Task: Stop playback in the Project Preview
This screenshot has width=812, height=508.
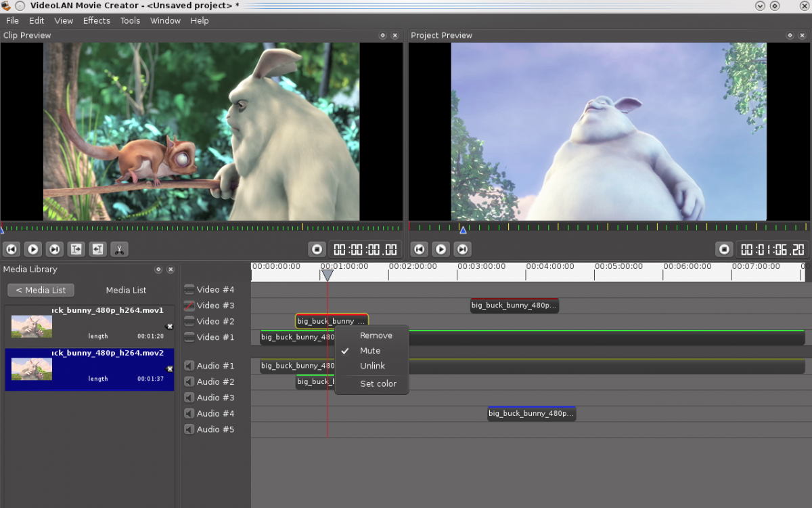Action: (724, 249)
